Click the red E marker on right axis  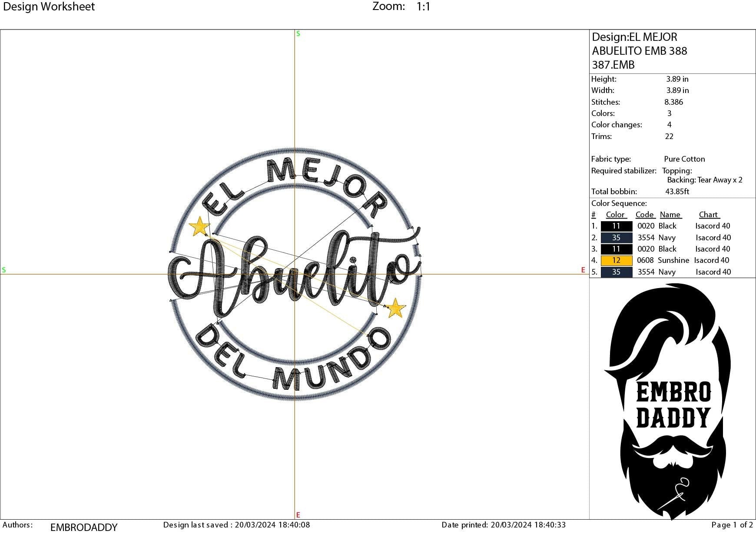coord(582,269)
